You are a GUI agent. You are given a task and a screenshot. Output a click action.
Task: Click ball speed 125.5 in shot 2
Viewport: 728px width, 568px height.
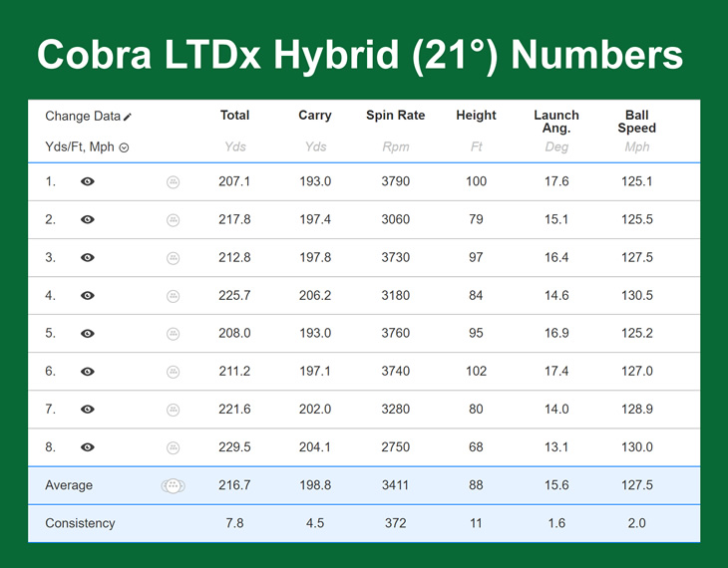[637, 219]
